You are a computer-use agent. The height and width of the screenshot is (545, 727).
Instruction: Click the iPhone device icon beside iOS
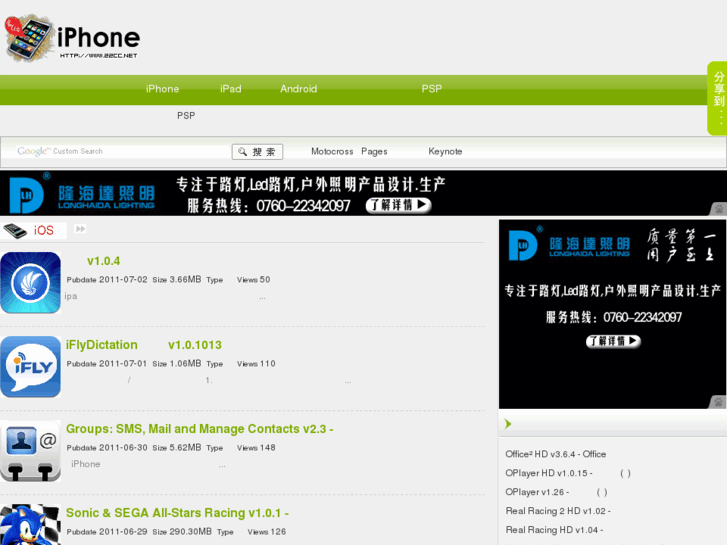pos(15,231)
